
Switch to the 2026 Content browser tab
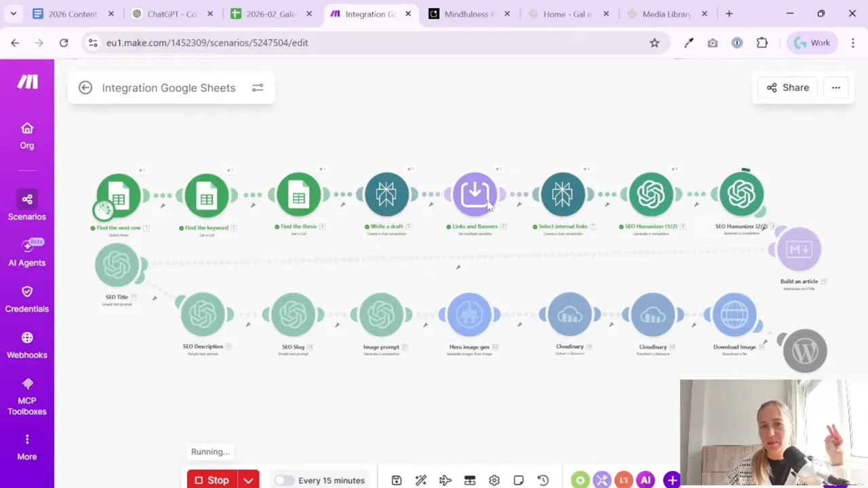tap(73, 14)
